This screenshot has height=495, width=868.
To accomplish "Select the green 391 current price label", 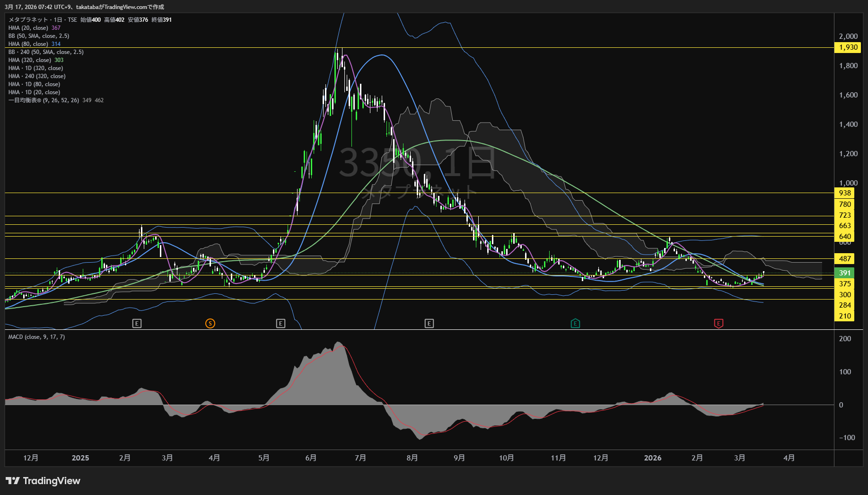I will [x=844, y=273].
